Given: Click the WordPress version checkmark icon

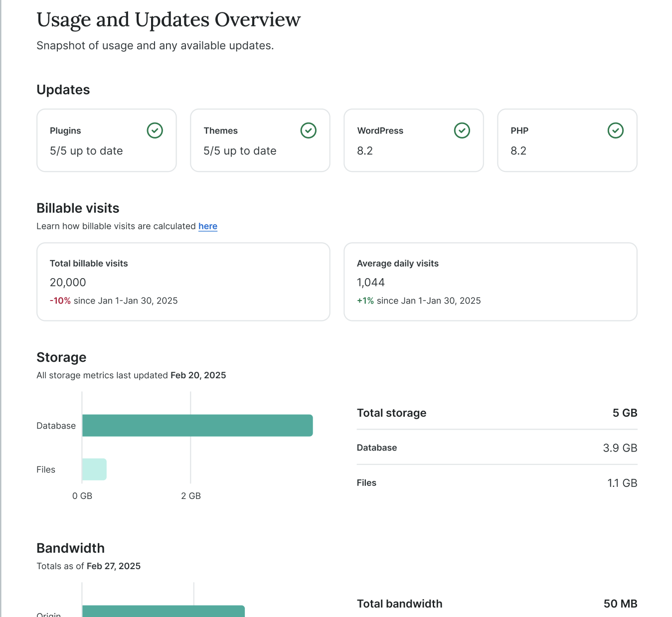Looking at the screenshot, I should (462, 131).
